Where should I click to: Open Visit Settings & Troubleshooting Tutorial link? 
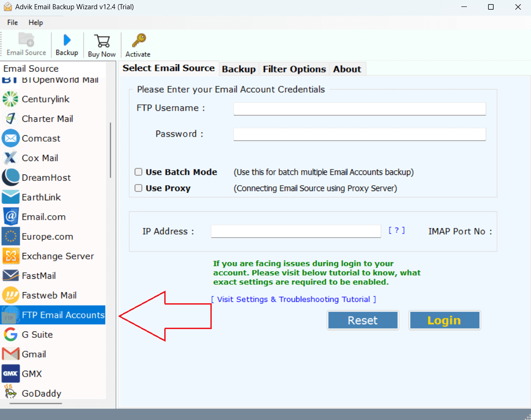(x=293, y=300)
